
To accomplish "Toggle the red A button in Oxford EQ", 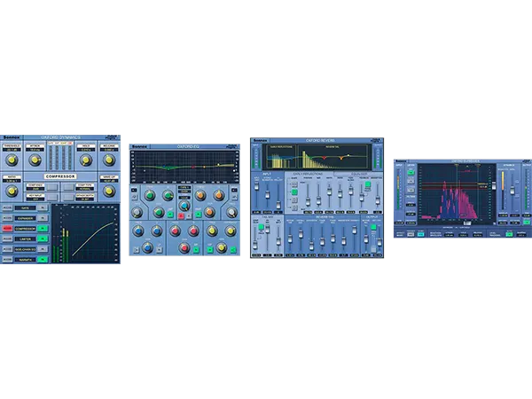I will pyautogui.click(x=181, y=215).
